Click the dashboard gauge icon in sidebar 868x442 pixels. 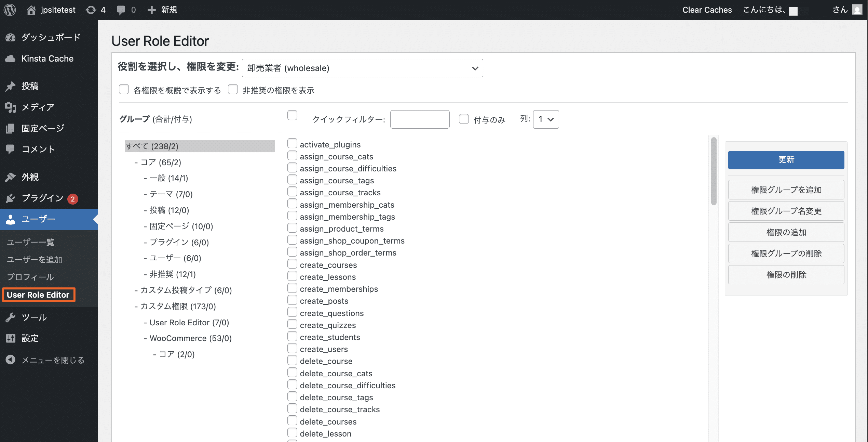pyautogui.click(x=11, y=37)
